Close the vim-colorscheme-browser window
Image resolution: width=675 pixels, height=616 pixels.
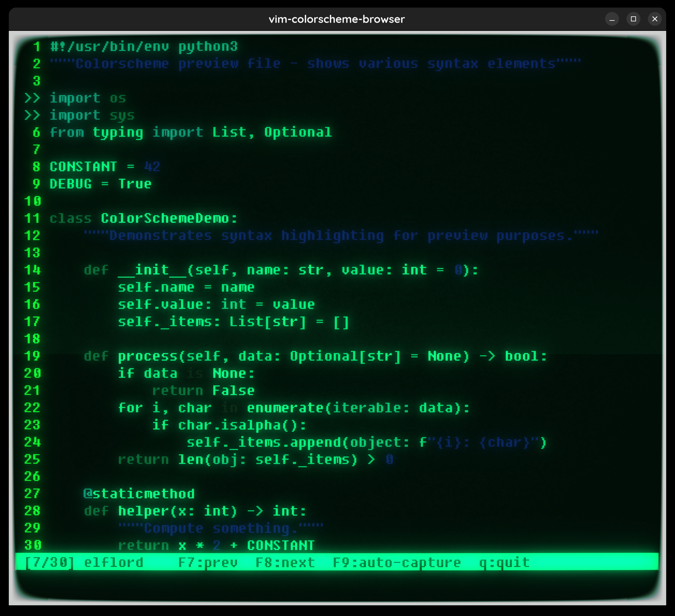click(655, 19)
